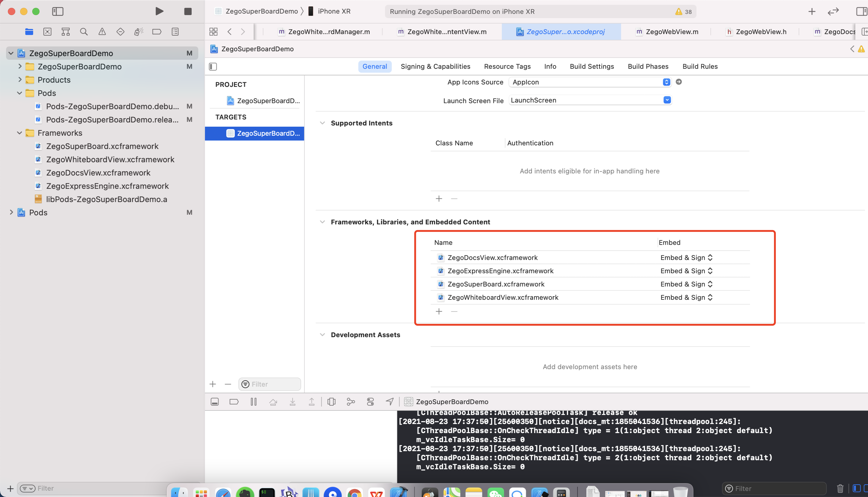The width and height of the screenshot is (868, 497).
Task: Open the Find navigator magnifier icon
Action: [83, 32]
